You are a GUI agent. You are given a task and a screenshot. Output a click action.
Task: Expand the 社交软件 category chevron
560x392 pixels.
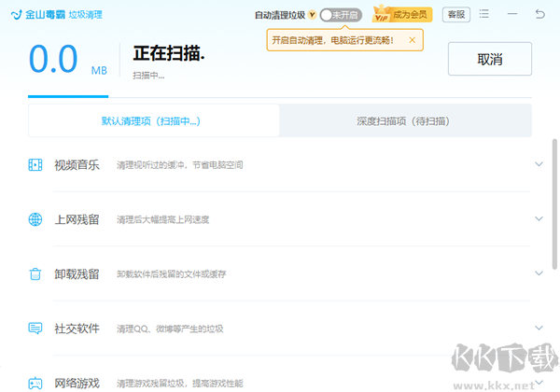[x=539, y=329]
